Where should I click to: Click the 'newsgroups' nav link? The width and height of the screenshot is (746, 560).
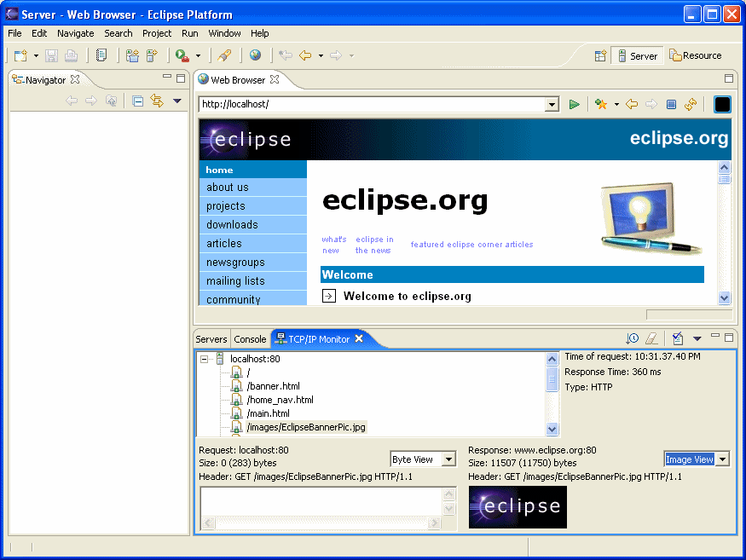(235, 263)
